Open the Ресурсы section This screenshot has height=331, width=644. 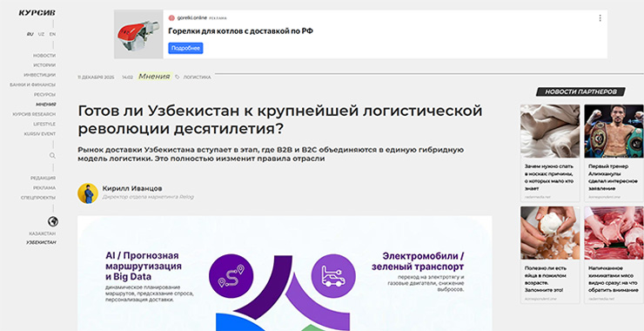[44, 95]
